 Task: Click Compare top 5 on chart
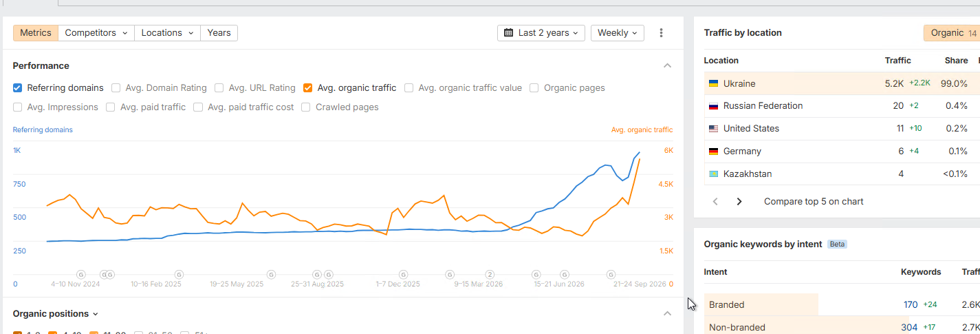coord(814,202)
